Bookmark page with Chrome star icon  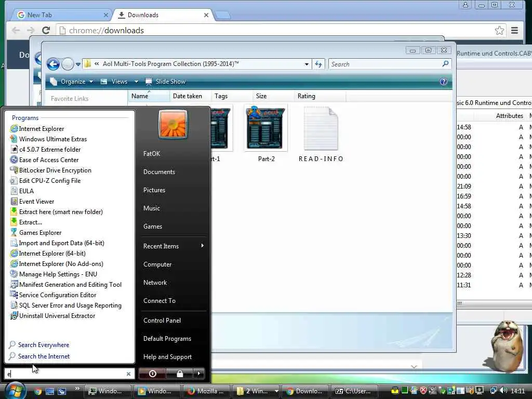(x=499, y=31)
